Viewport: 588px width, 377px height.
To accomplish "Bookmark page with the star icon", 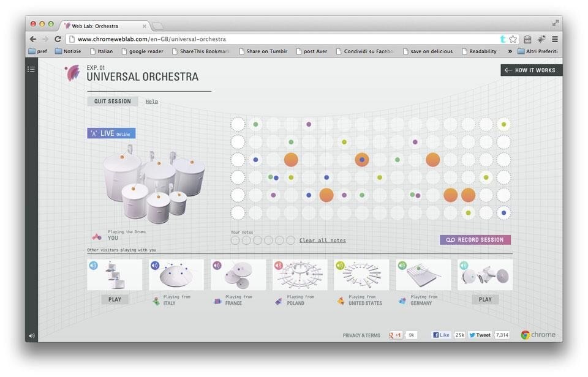I will (x=513, y=39).
